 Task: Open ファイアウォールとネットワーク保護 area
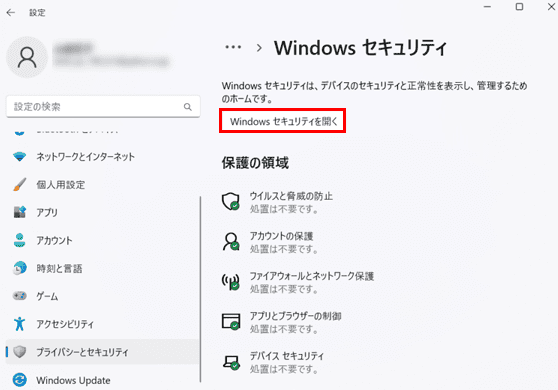pos(298,282)
